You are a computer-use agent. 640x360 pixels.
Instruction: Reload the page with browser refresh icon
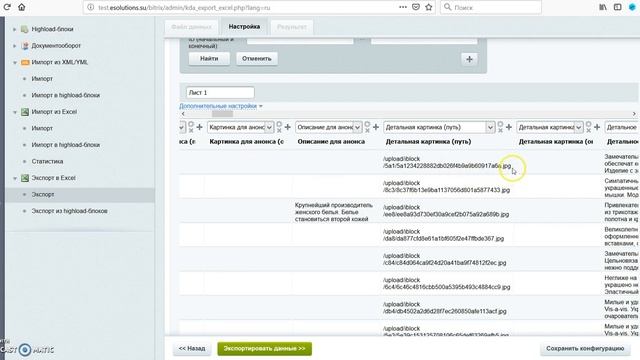click(x=7, y=7)
